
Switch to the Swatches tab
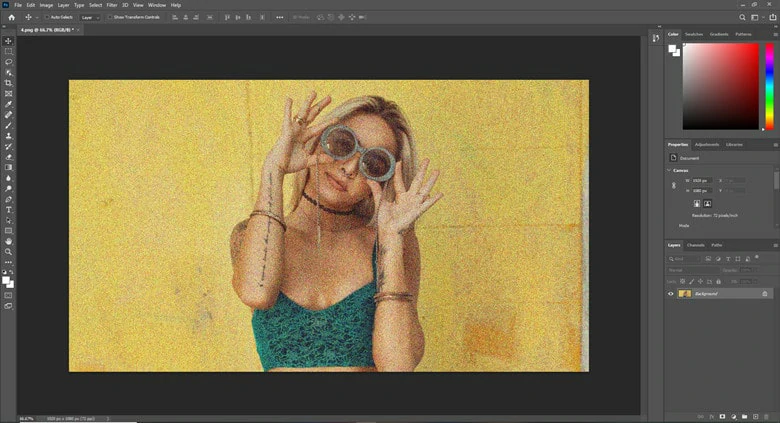coord(694,34)
